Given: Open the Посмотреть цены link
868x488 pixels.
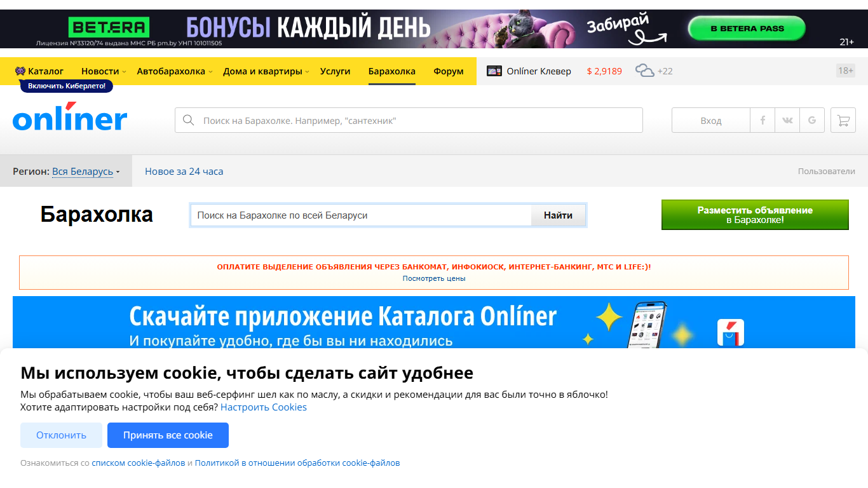Looking at the screenshot, I should point(434,278).
